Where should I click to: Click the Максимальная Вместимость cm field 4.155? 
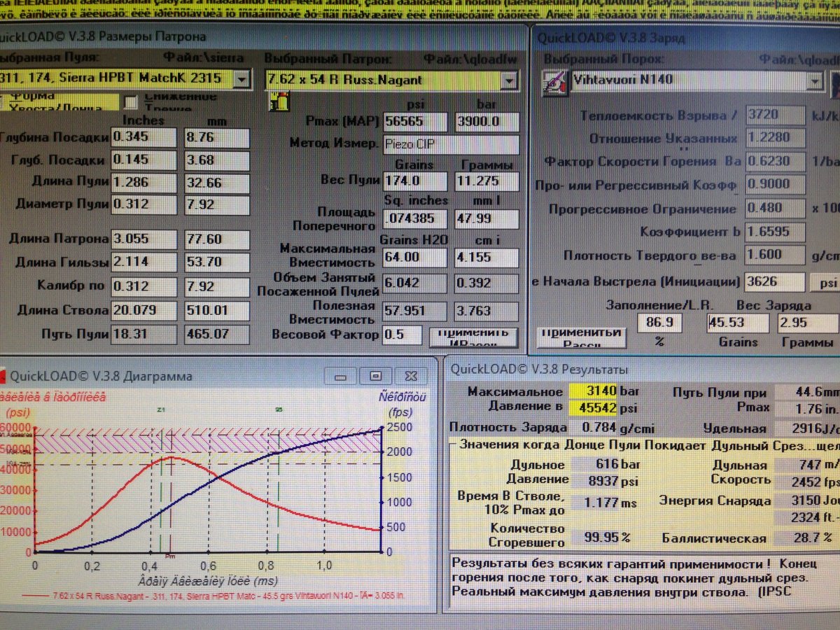point(487,257)
